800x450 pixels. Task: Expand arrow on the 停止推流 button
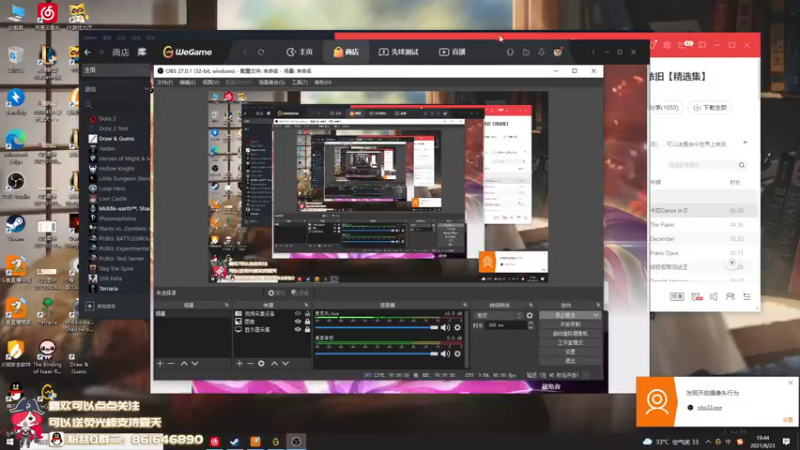tap(596, 315)
